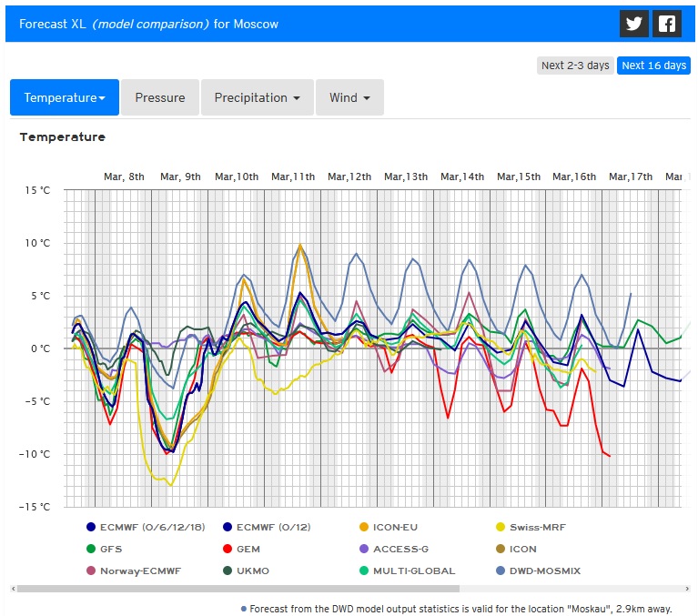Open the Temperature dropdown
698x616 pixels.
[x=65, y=97]
